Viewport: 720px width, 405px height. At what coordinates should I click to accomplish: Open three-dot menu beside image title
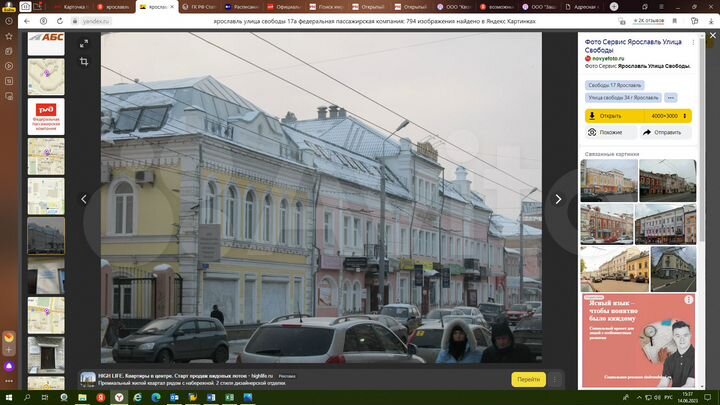[x=693, y=42]
